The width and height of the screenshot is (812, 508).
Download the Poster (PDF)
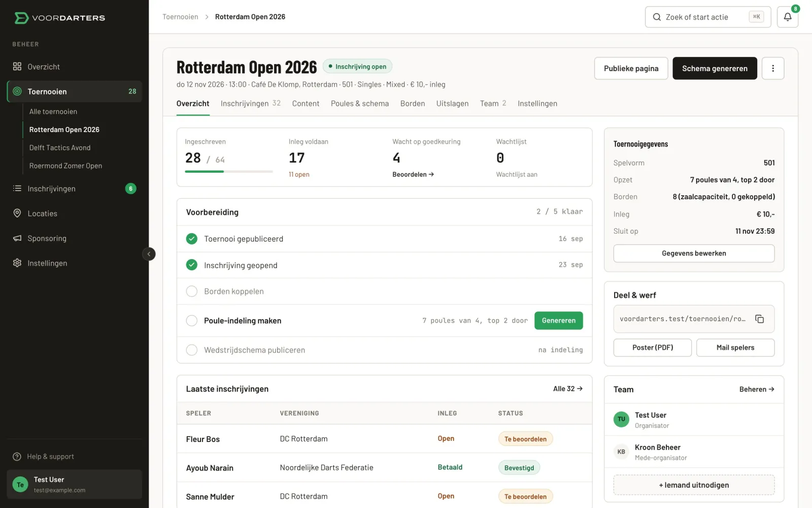653,347
